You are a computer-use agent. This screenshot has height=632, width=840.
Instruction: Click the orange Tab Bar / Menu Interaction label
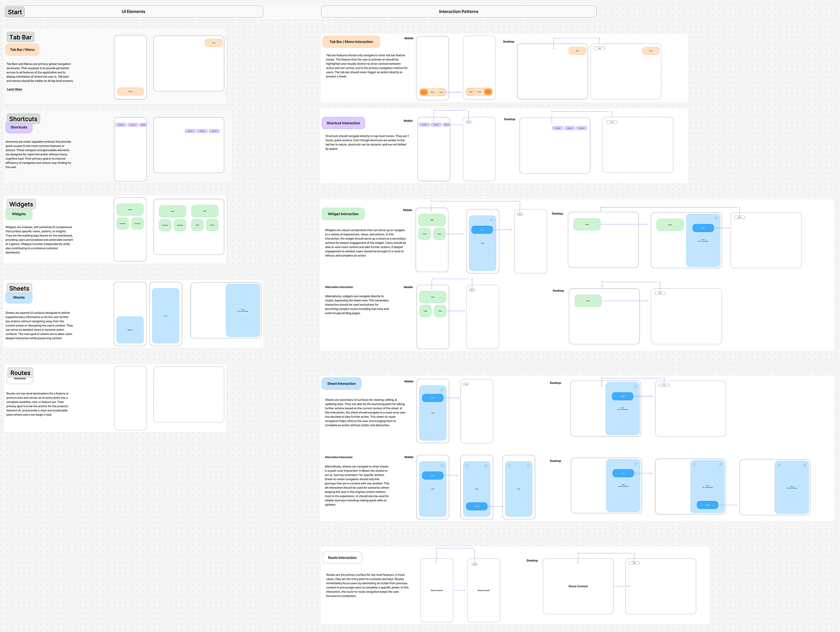tap(351, 42)
